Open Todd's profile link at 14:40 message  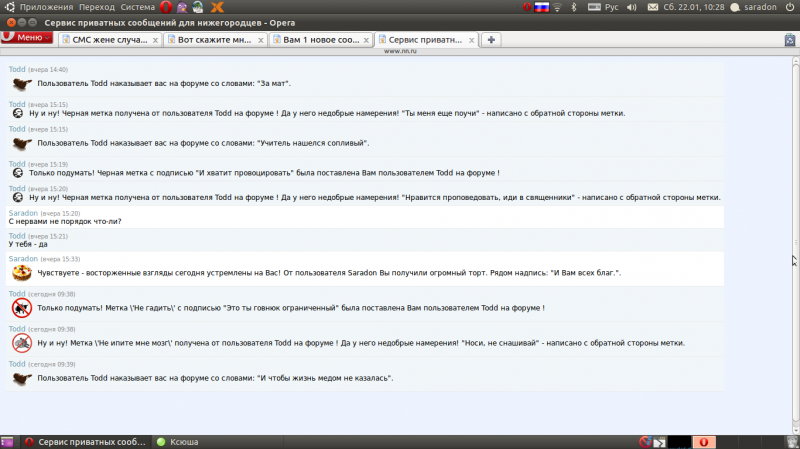point(17,69)
